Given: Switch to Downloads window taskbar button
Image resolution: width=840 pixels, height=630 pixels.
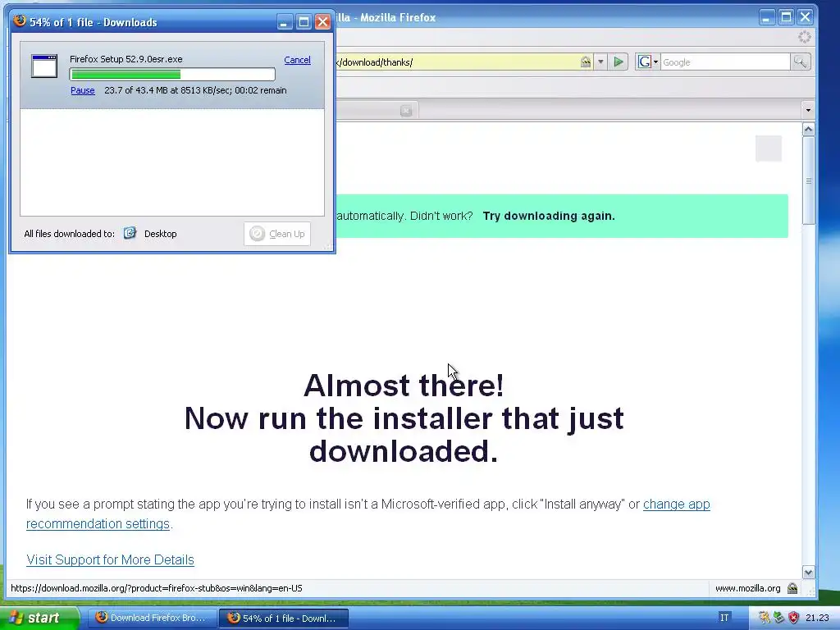Looking at the screenshot, I should coord(284,618).
